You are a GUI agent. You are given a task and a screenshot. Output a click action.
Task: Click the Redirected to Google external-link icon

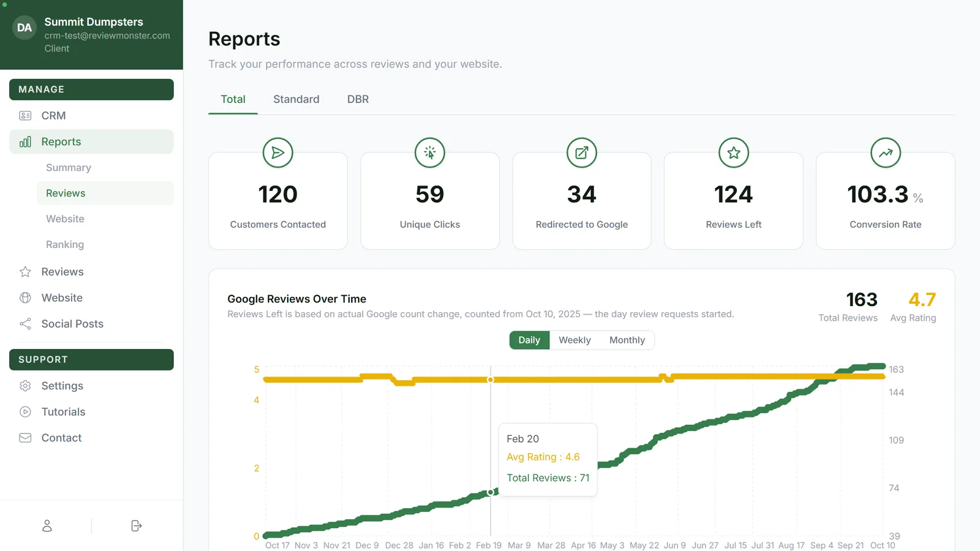(582, 152)
